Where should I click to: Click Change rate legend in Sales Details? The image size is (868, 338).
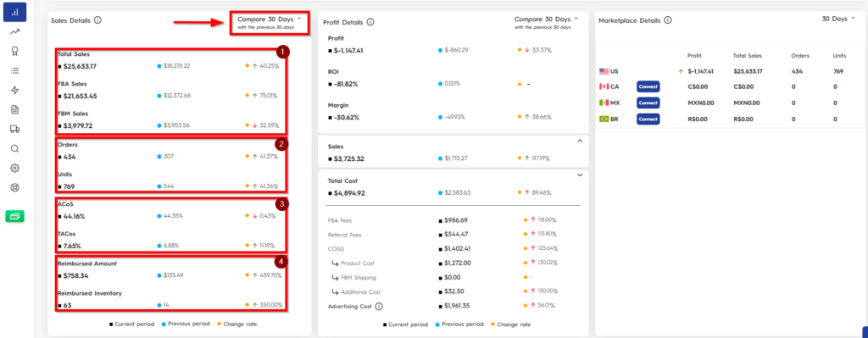(237, 324)
